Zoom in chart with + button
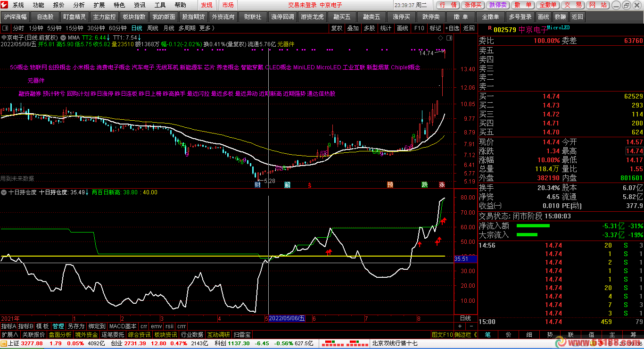Screen dimensions: 644x349 tap(460, 326)
